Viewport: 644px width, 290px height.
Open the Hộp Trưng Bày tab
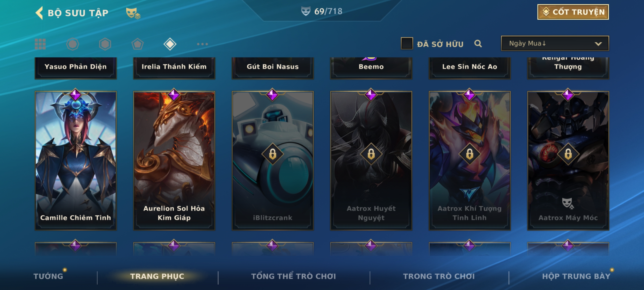coord(576,276)
